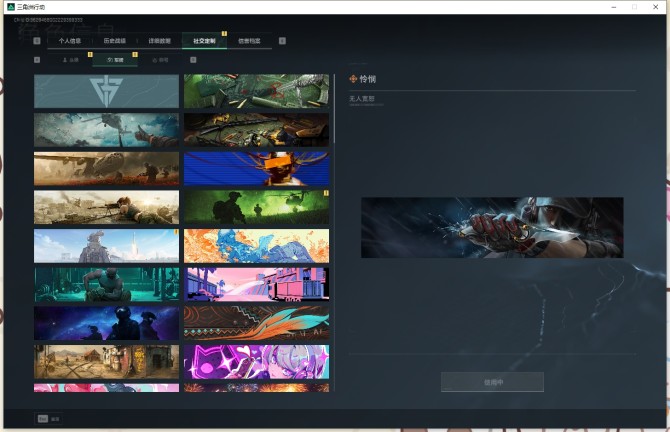Close the 三角洲行动 window

655,7
